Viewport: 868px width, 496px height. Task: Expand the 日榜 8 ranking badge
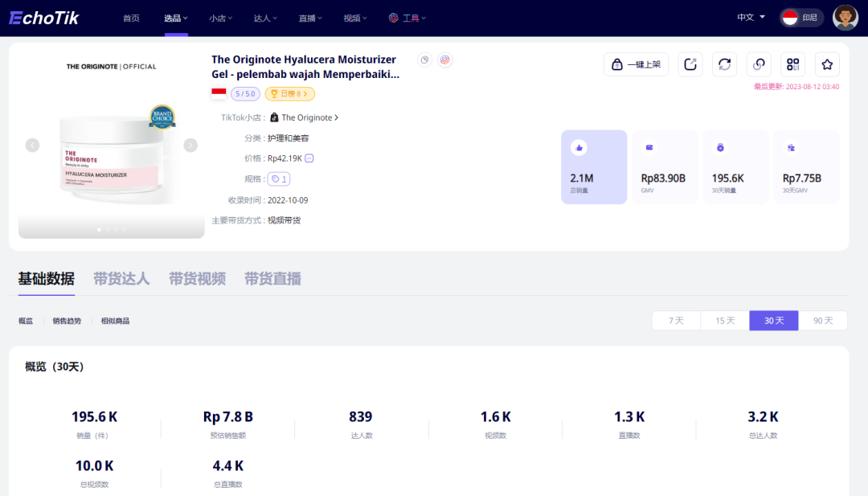[x=289, y=93]
